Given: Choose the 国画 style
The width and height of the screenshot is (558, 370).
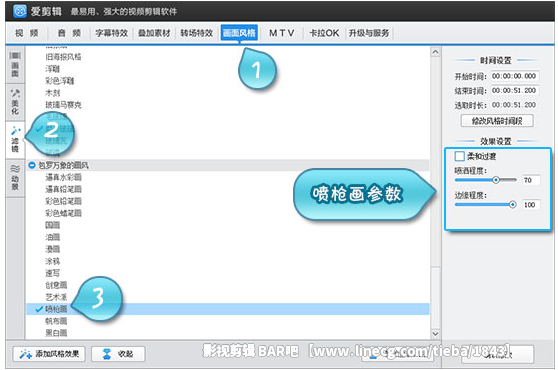Looking at the screenshot, I should (53, 225).
